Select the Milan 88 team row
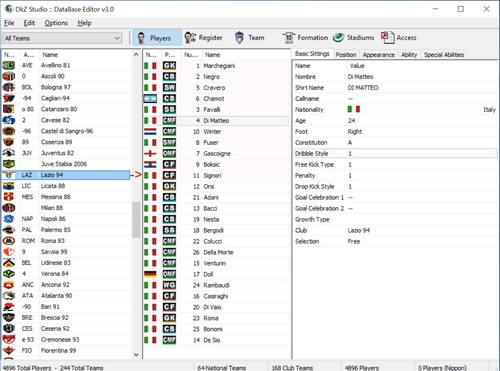The height and width of the screenshot is (371, 500). [x=66, y=208]
